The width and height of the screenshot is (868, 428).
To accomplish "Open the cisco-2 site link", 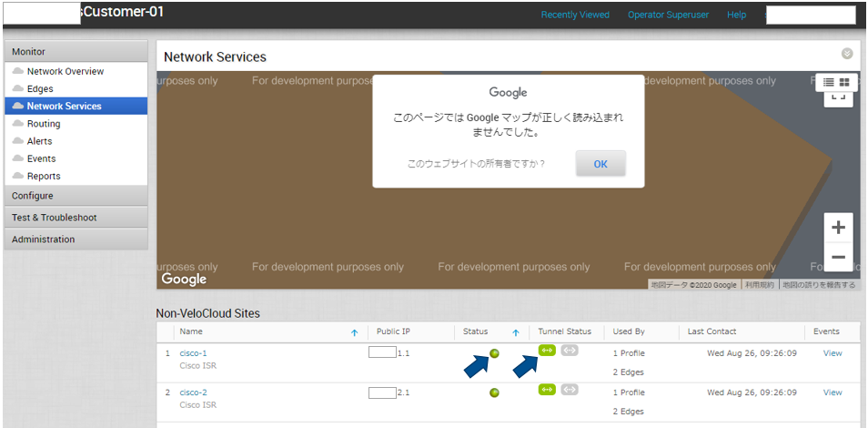I will pos(193,392).
